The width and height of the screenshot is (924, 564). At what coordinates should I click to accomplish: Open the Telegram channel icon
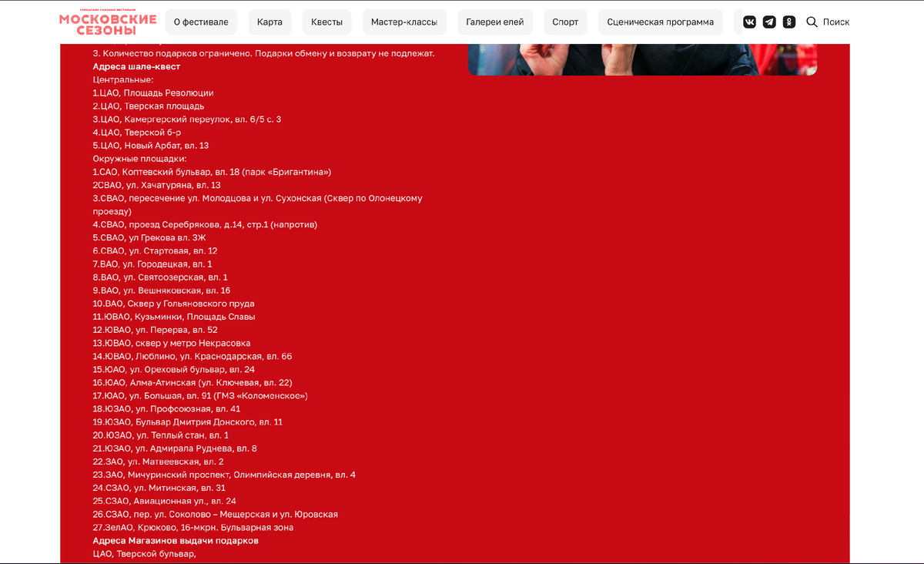pos(769,22)
